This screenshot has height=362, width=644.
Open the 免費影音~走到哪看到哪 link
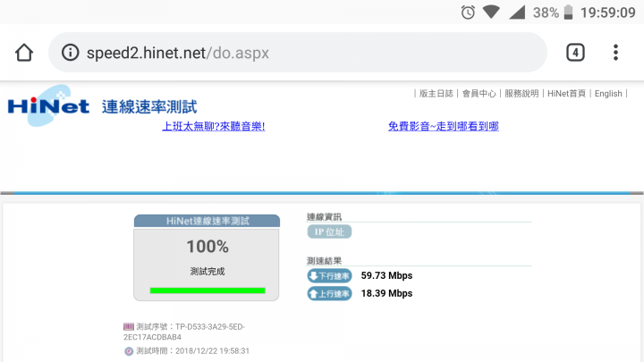click(x=444, y=126)
